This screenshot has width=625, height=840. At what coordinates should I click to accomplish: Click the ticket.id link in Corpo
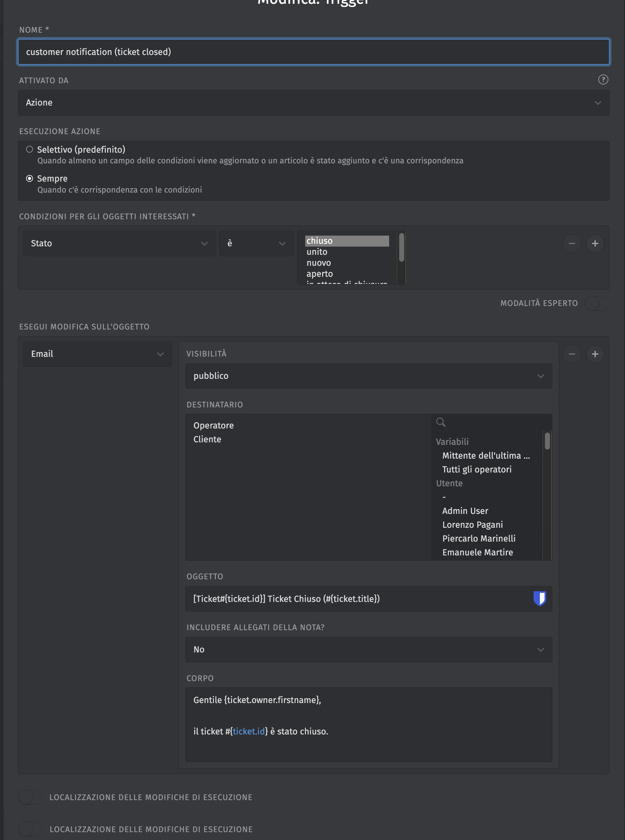click(x=248, y=731)
